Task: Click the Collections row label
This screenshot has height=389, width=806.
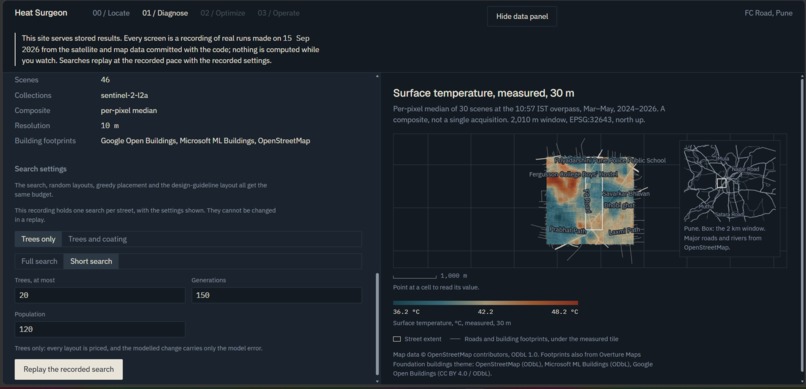Action: coord(33,95)
